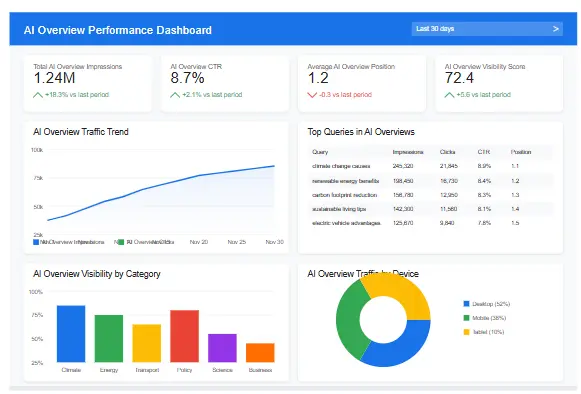Click the Nov 25 axis label on traffic trend
Viewport: 581px width, 394px height.
237,242
